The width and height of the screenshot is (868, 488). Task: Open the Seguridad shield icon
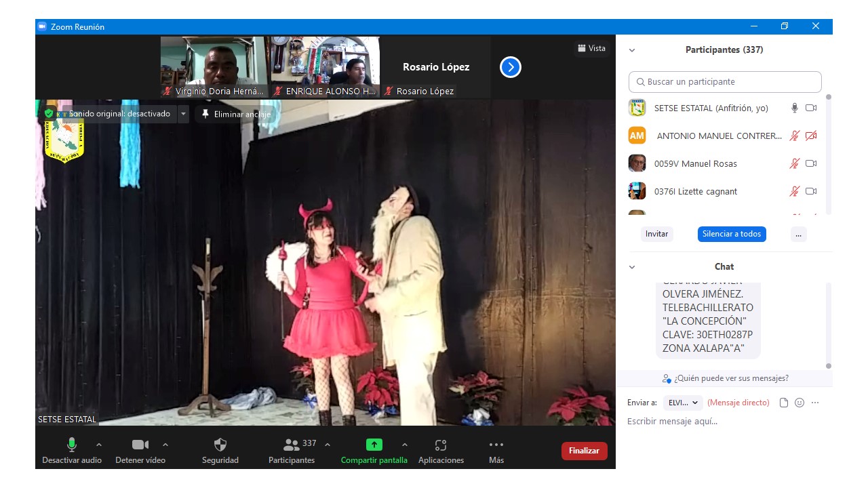[220, 445]
